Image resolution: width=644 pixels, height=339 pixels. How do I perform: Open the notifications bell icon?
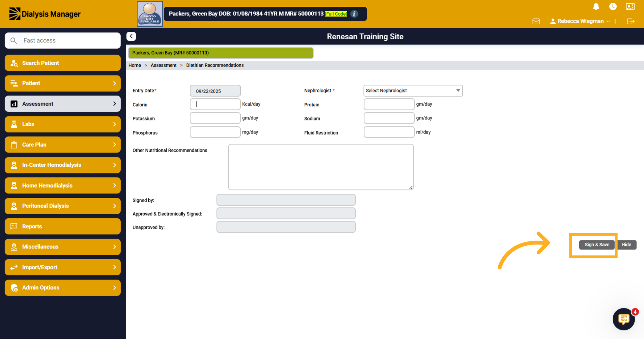[x=596, y=6]
